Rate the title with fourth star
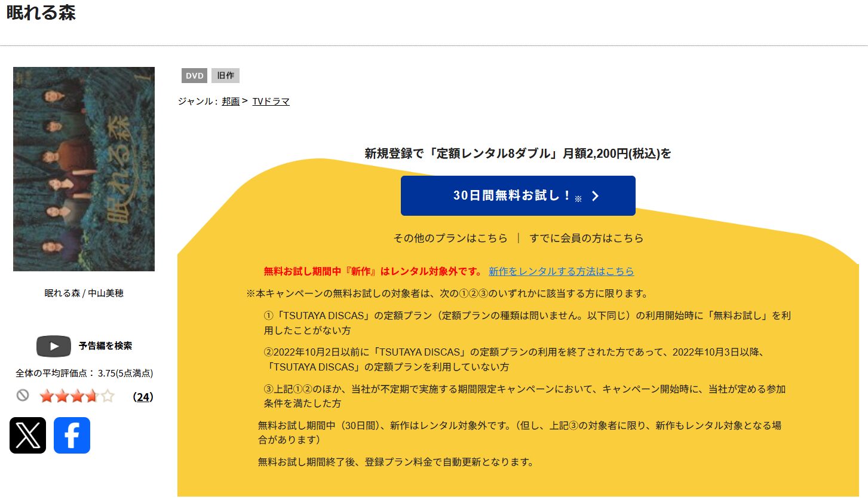Screen dimensions: 868x499 tap(91, 396)
